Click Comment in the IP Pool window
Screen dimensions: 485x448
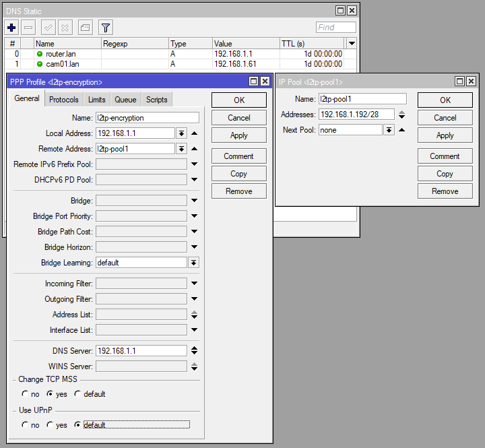click(x=445, y=156)
